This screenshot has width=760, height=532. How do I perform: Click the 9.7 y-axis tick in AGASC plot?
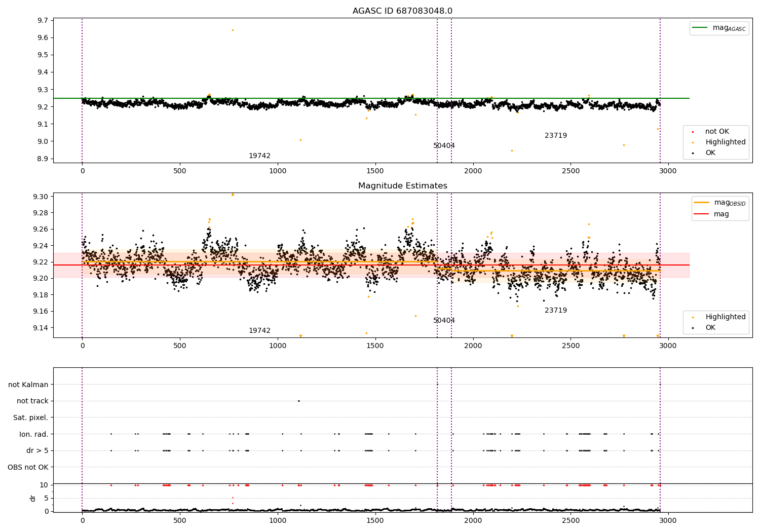[43, 21]
